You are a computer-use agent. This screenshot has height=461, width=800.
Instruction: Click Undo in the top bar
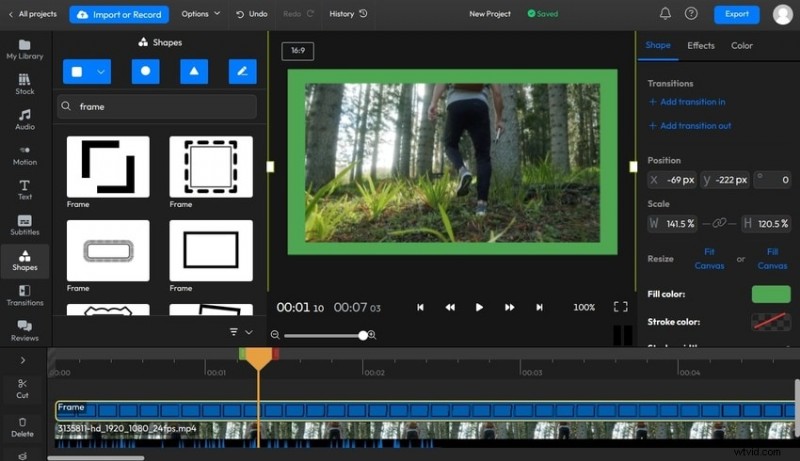click(x=252, y=14)
